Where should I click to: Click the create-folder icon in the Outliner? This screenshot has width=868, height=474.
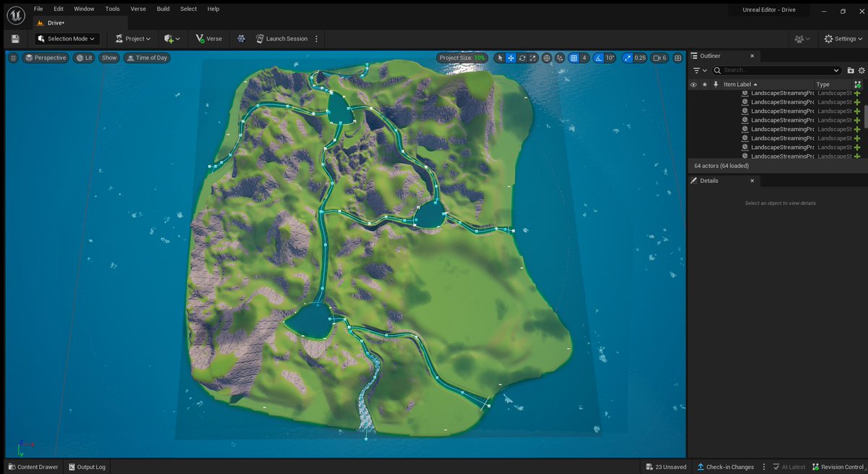coord(851,70)
